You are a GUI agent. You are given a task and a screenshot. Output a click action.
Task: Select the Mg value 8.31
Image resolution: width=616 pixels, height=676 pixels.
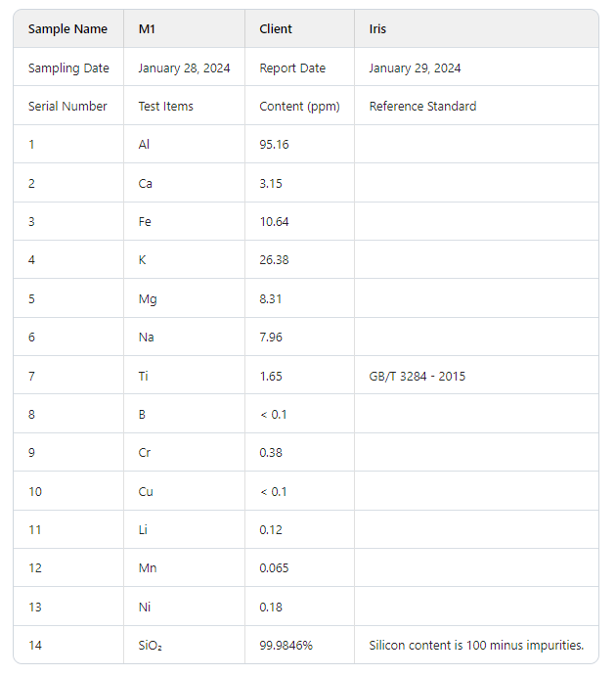271,298
